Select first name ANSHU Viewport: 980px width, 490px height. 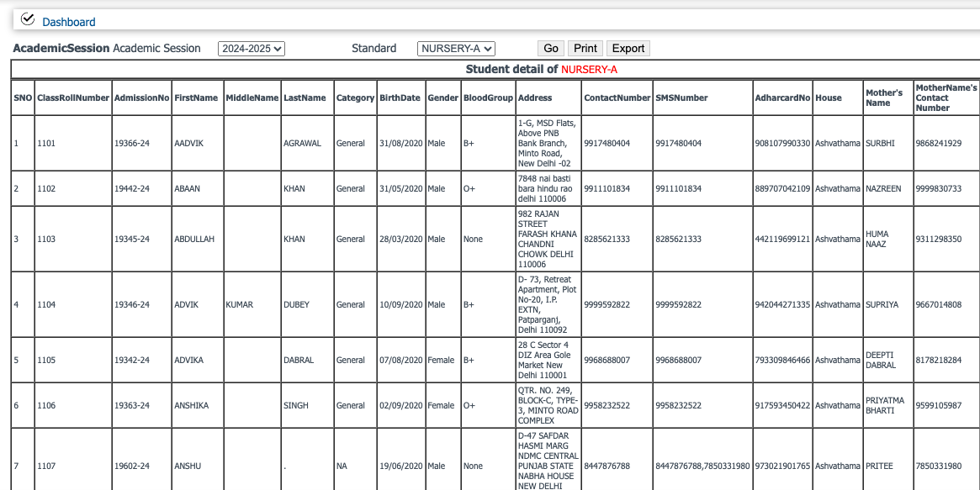186,466
